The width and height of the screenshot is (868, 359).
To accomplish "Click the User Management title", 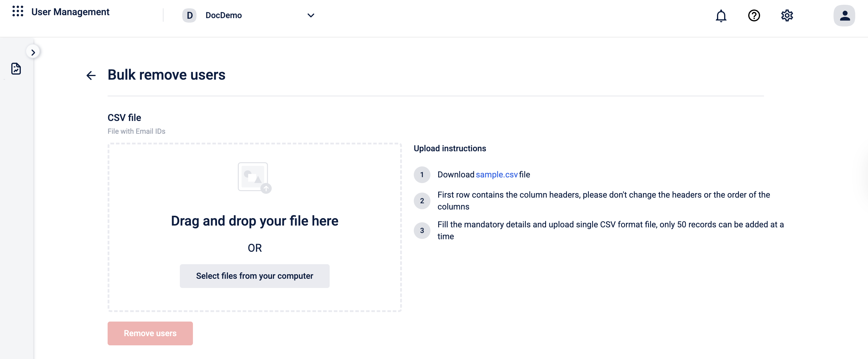I will 70,12.
